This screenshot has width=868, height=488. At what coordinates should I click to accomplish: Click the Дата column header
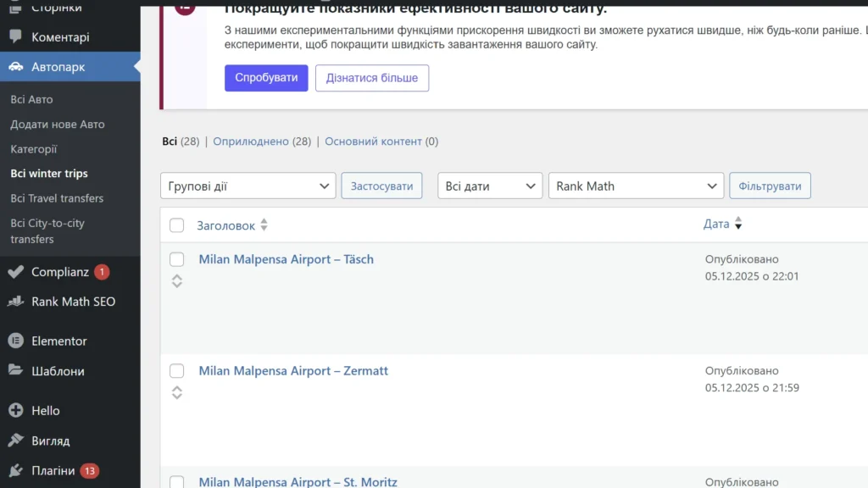coord(716,224)
